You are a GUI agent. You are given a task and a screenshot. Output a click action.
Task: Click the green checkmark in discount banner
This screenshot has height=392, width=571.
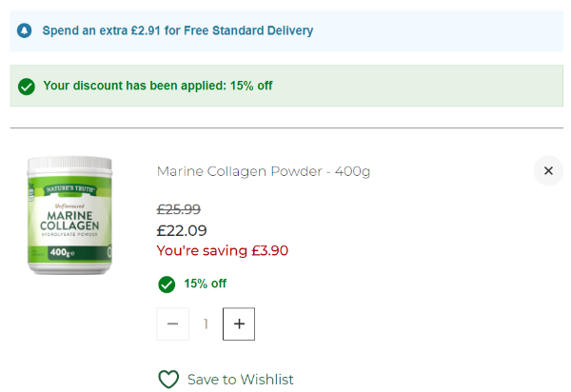26,86
